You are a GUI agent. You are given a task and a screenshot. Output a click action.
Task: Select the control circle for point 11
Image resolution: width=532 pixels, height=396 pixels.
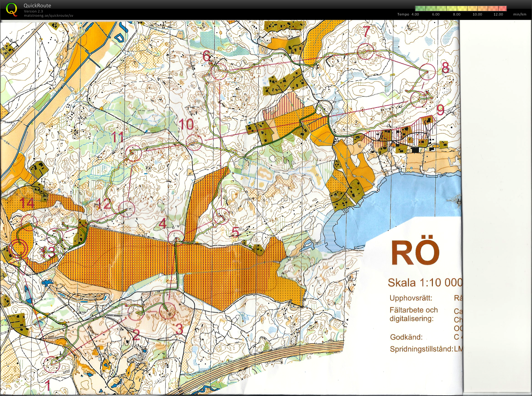pos(134,153)
